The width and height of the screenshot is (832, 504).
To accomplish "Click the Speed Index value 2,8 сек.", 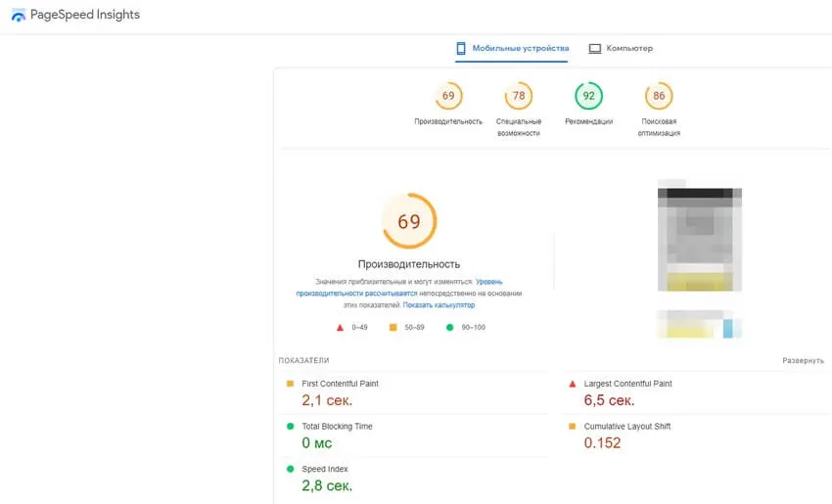I will [327, 485].
